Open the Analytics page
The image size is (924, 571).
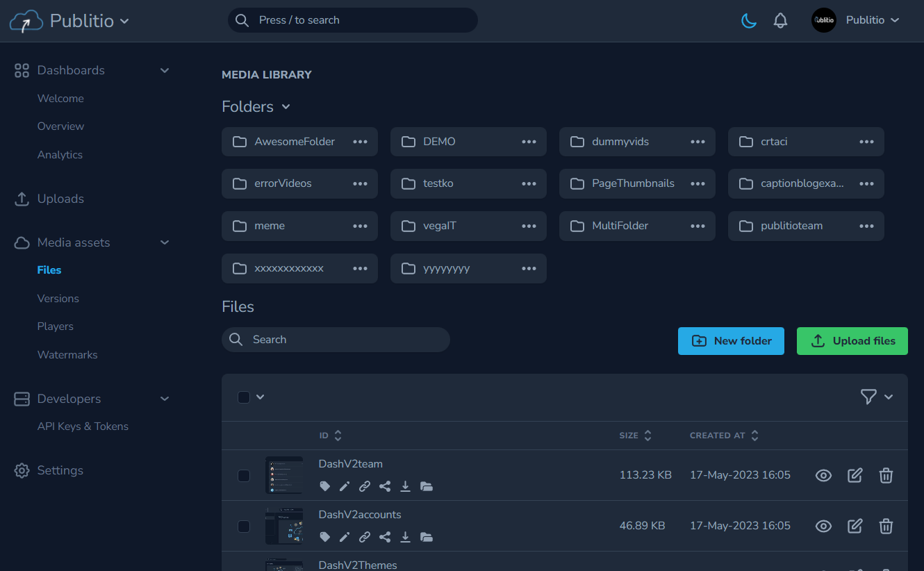click(x=60, y=155)
